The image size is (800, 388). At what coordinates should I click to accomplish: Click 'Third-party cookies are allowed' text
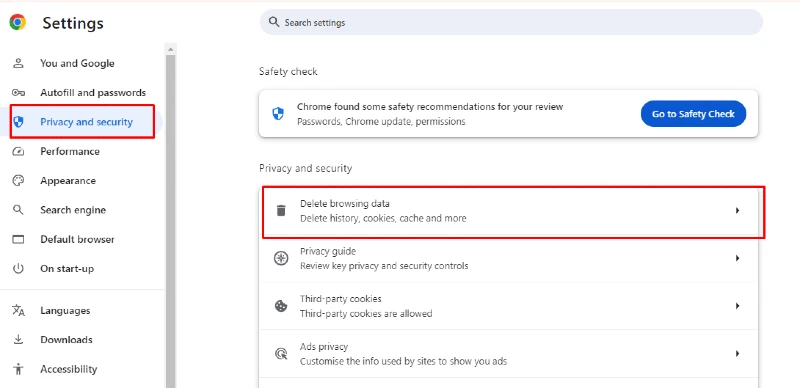(366, 313)
